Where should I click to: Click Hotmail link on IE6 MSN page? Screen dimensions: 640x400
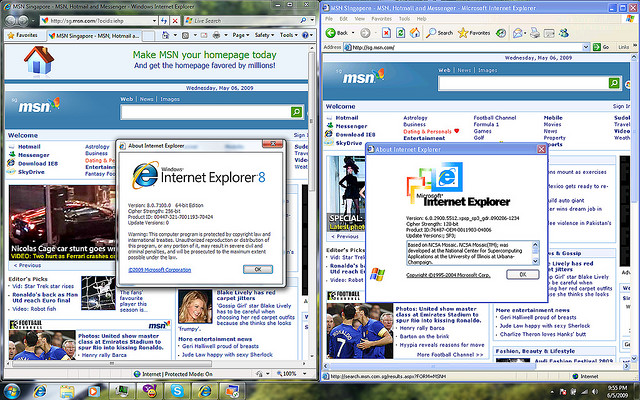(x=347, y=118)
